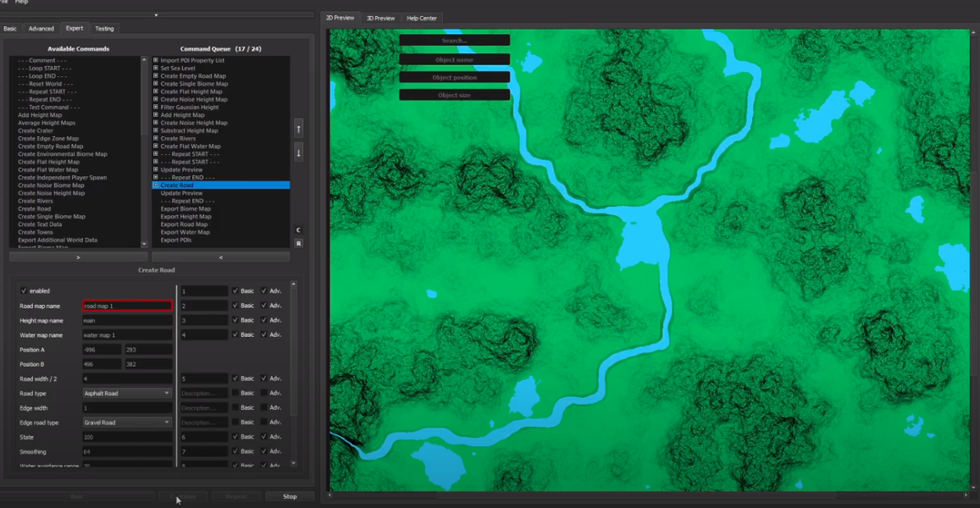Click the small C icon right of the queue

click(298, 229)
